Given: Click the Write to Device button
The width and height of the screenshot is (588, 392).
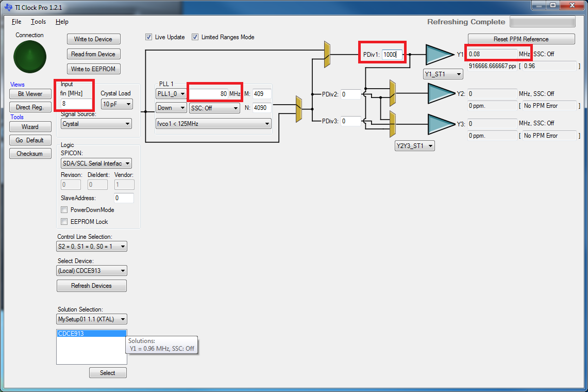Looking at the screenshot, I should click(94, 39).
